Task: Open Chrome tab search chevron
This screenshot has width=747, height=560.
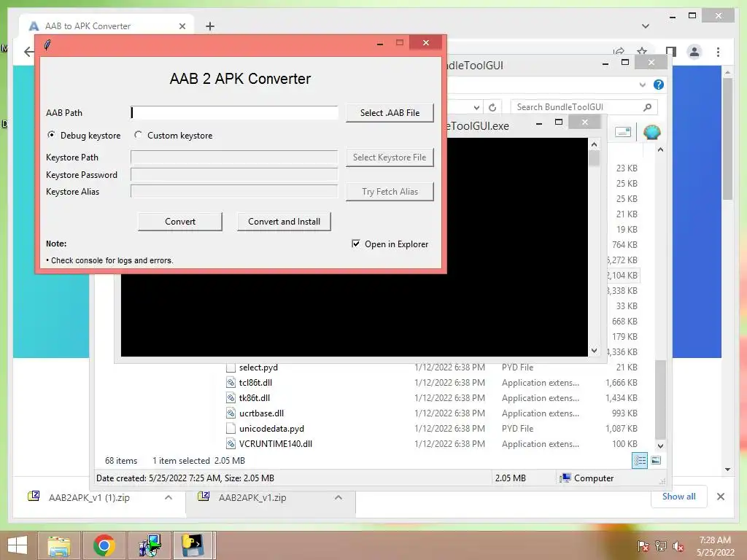Action: 646,26
